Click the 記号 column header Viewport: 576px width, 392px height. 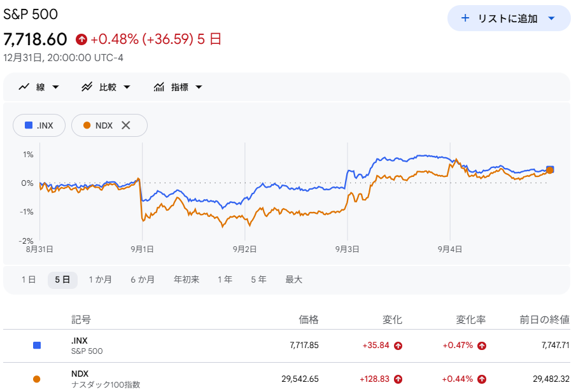[81, 319]
